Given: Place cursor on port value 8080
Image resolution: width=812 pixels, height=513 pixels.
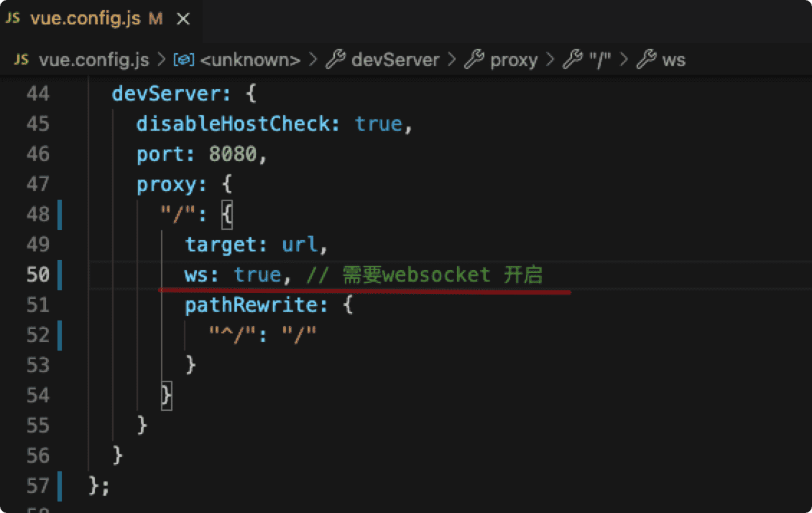Looking at the screenshot, I should click(x=233, y=154).
